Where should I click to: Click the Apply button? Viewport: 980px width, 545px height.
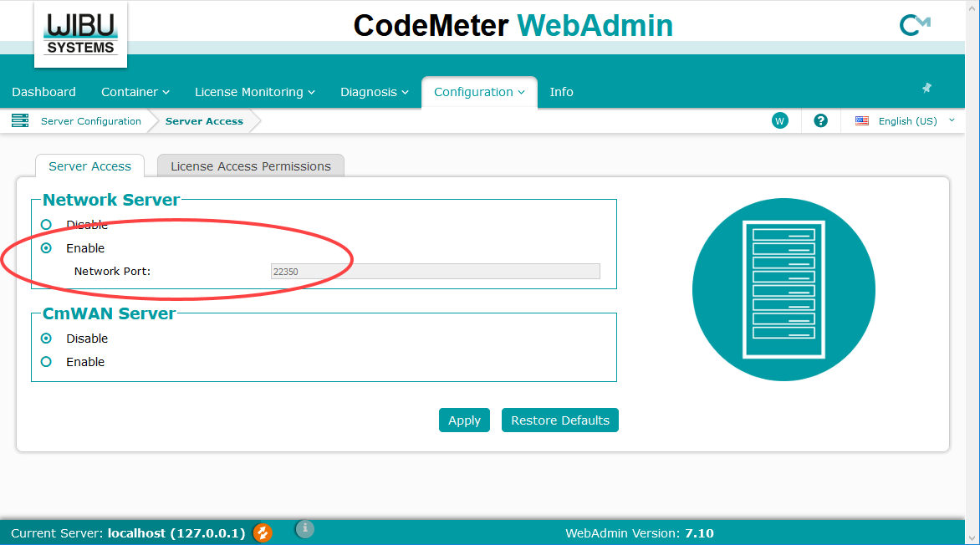[x=464, y=420]
